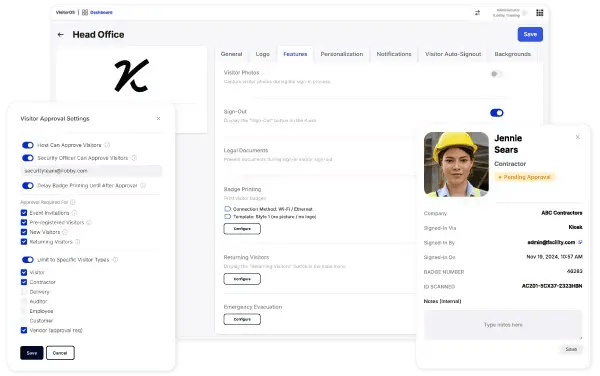
Task: Toggle Host Can Approve Visitors switch
Action: coord(28,145)
